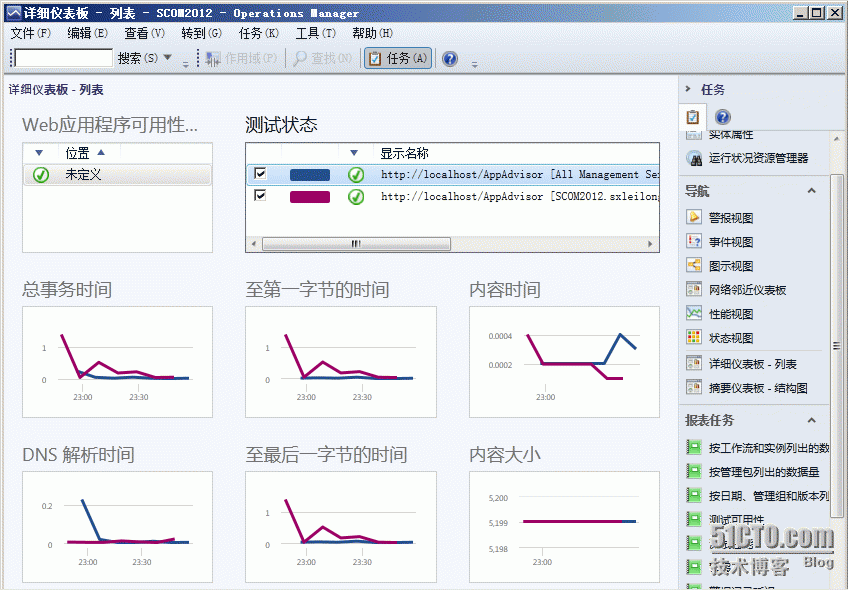This screenshot has width=848, height=590.
Task: Open 按管理包列出的数据量 report link
Action: pos(764,472)
